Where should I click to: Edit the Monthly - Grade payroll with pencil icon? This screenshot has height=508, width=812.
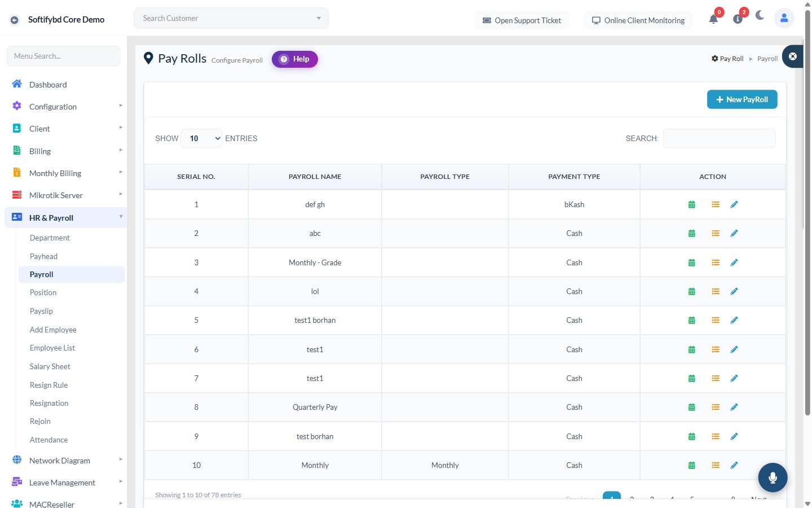[x=734, y=262]
